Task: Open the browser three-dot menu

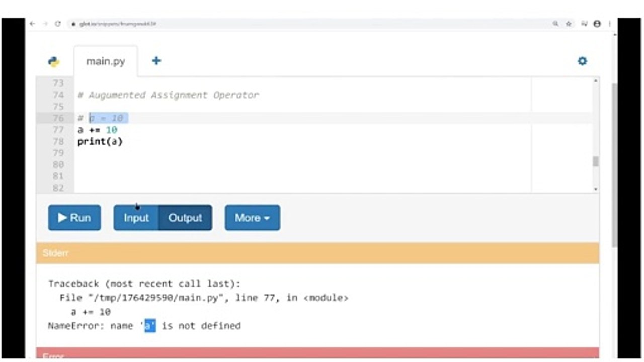Action: (x=610, y=24)
